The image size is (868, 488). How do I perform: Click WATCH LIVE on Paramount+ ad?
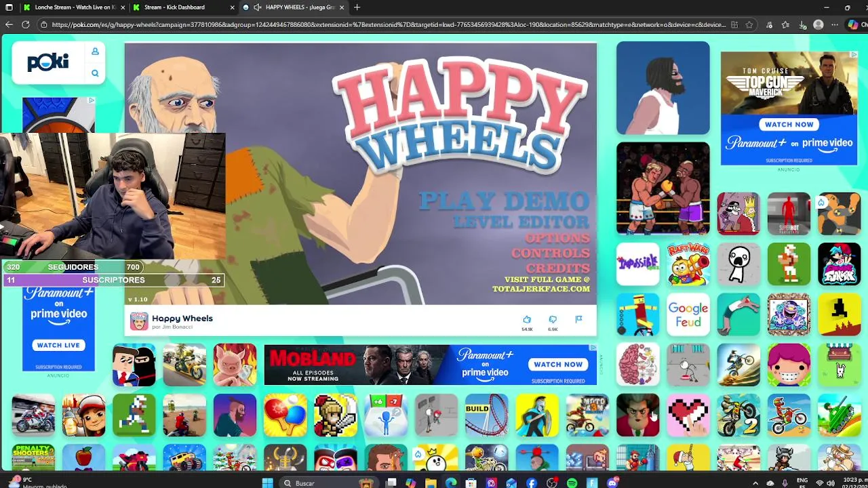pyautogui.click(x=58, y=345)
